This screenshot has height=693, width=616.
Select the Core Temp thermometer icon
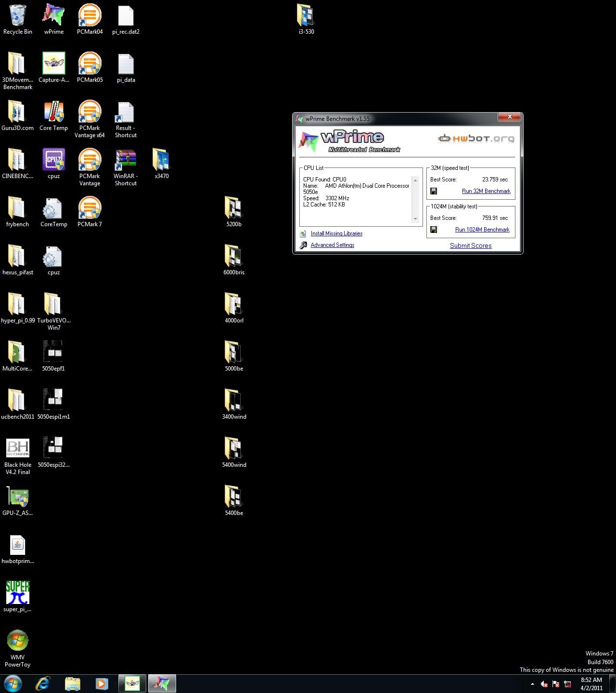point(53,112)
